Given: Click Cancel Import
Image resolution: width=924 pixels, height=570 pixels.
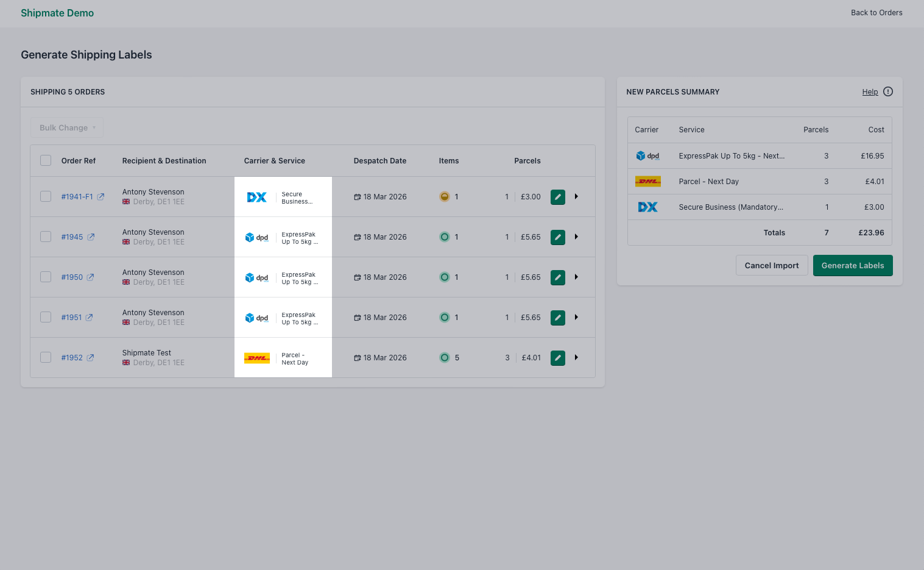Looking at the screenshot, I should [772, 265].
